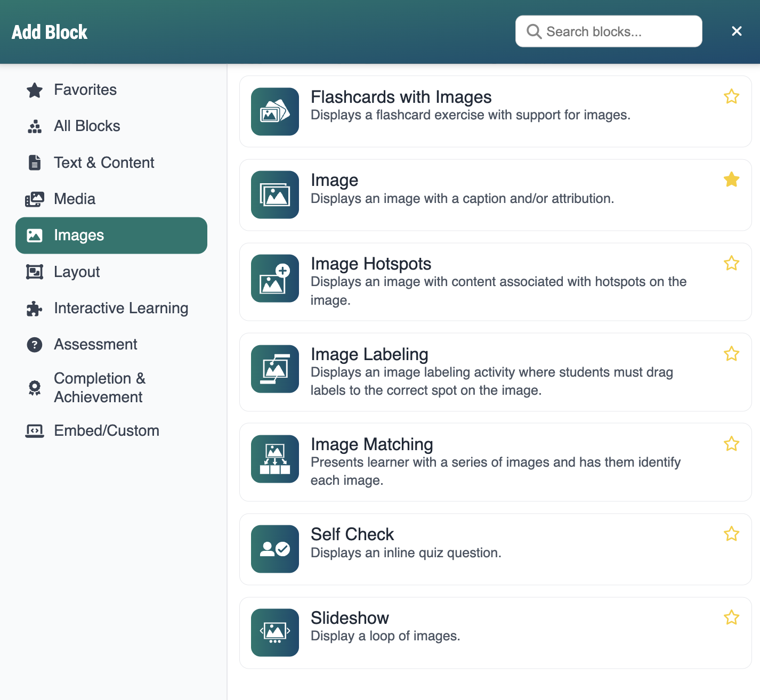Image resolution: width=760 pixels, height=700 pixels.
Task: Click the Media photo-film icon
Action: tap(35, 199)
